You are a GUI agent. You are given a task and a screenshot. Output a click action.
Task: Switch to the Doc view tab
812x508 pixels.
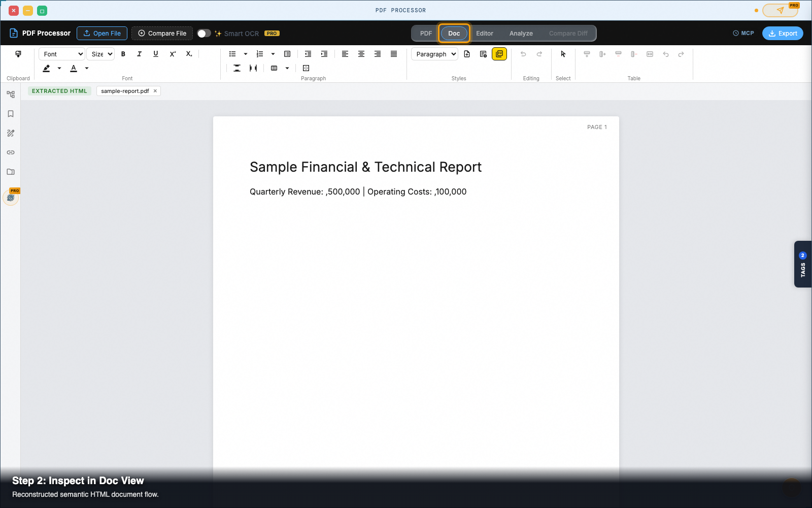(454, 34)
